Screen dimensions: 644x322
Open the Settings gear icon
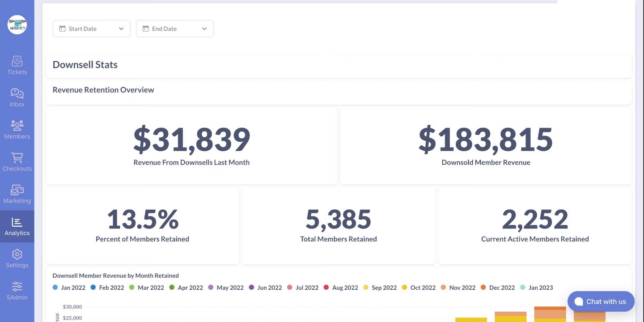point(17,254)
